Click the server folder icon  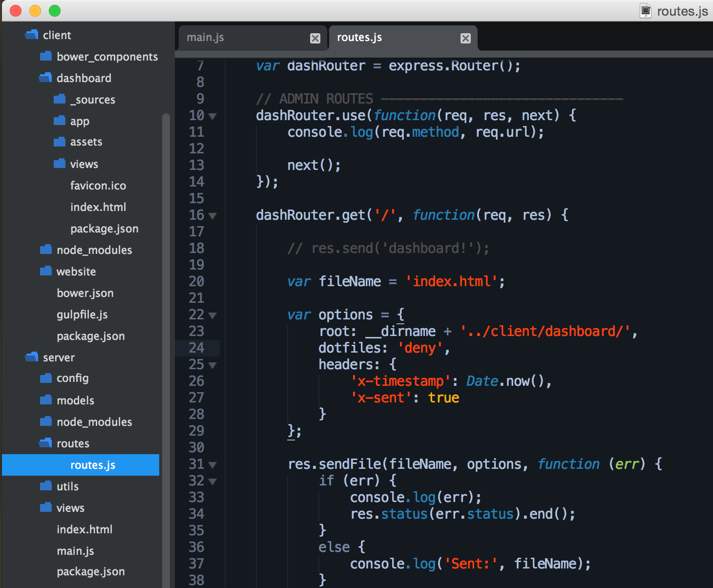[32, 357]
